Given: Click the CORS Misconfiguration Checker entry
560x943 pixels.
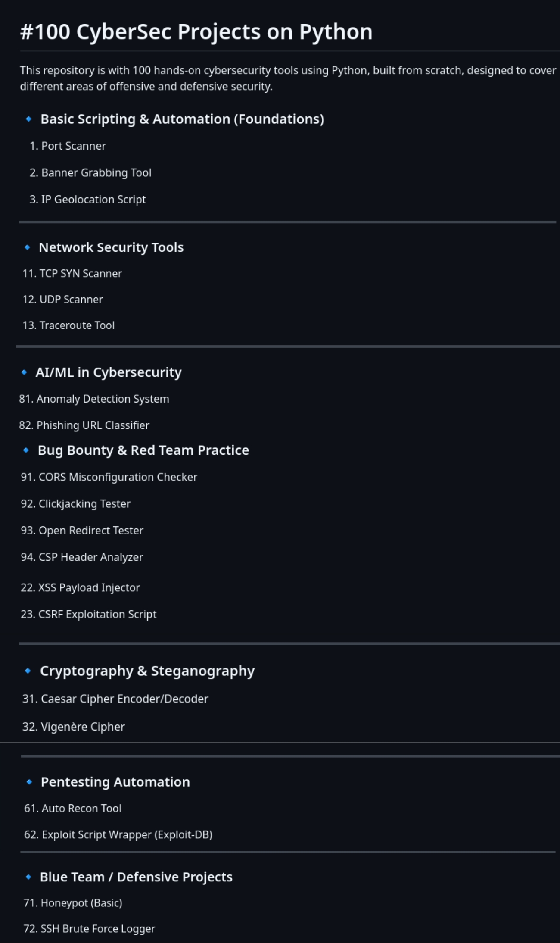Looking at the screenshot, I should pyautogui.click(x=118, y=477).
